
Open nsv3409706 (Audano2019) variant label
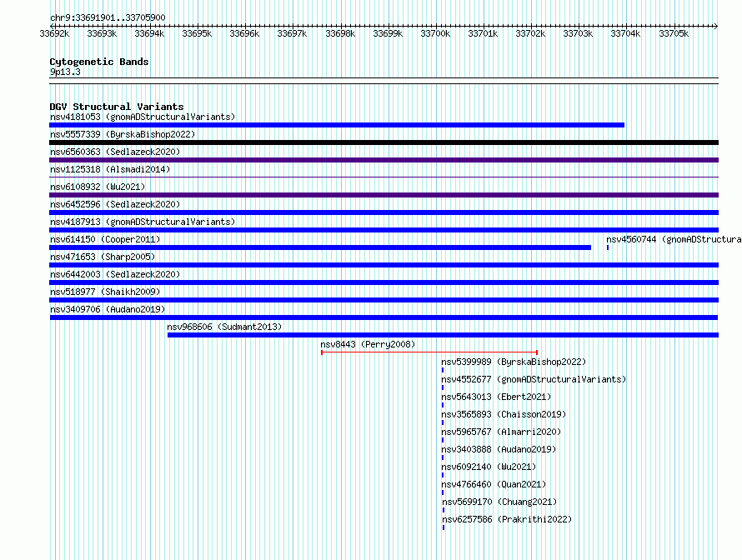pyautogui.click(x=108, y=309)
